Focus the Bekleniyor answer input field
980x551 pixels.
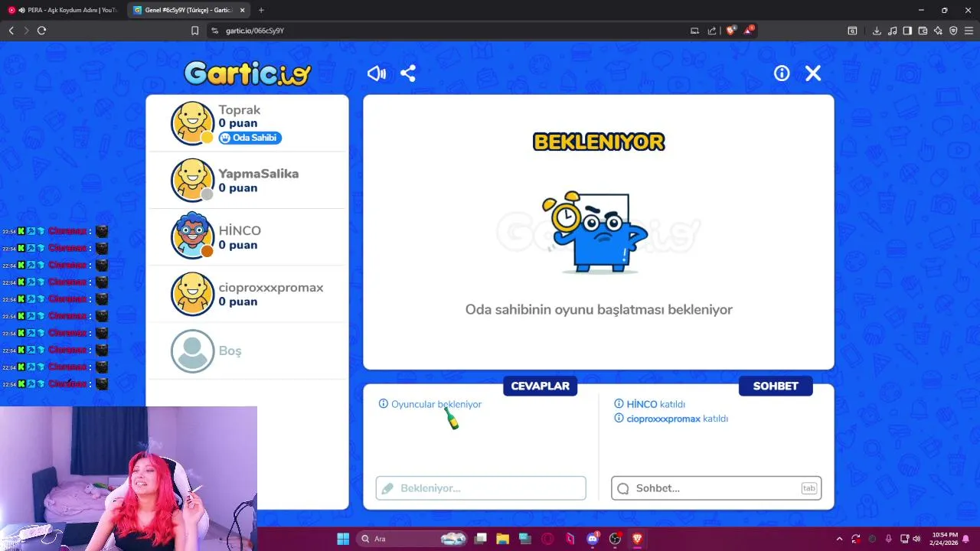[x=481, y=488]
